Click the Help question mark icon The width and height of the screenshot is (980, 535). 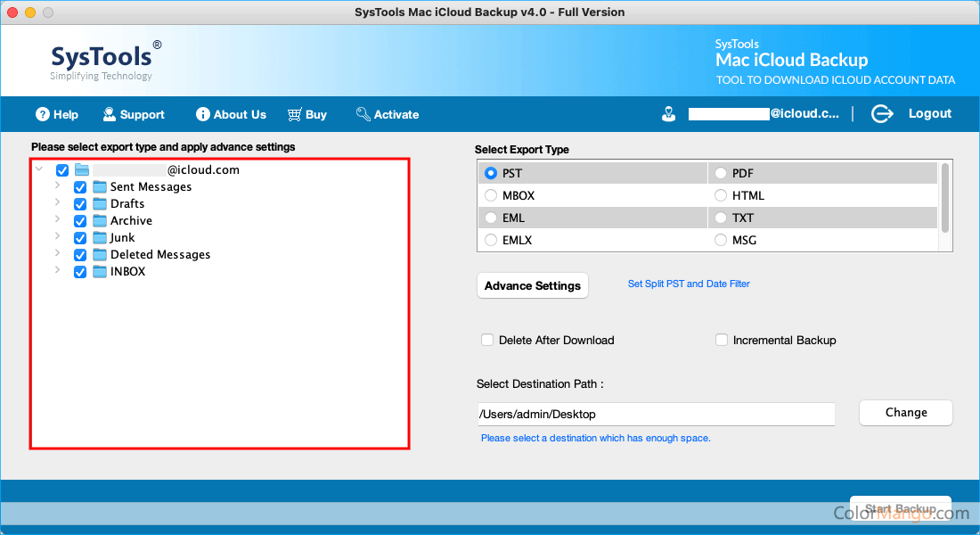43,114
